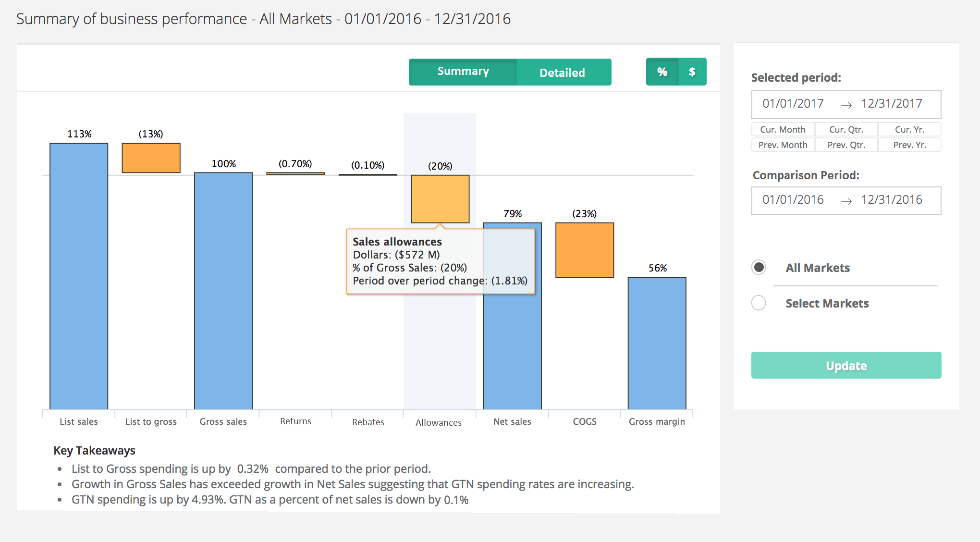Edit selected period start date 01/01/2017
Viewport: 980px width, 542px height.
tap(793, 104)
